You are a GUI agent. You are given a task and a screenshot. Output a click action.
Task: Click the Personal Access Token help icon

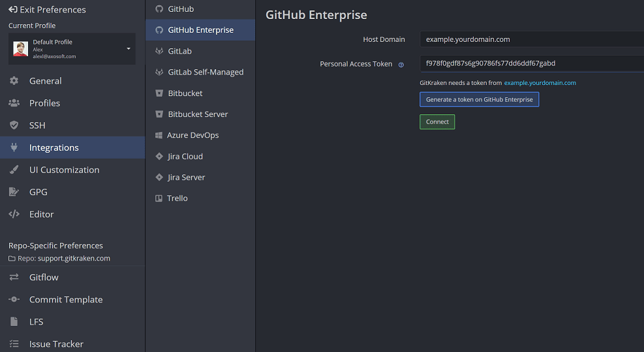tap(401, 65)
